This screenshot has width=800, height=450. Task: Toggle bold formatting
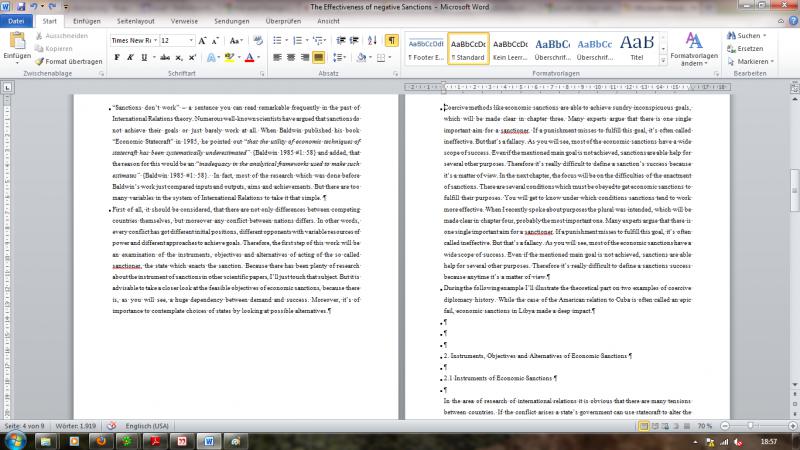tap(116, 58)
